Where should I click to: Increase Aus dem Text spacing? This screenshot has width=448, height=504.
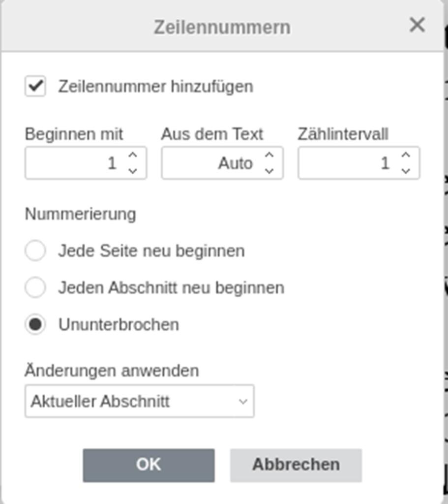click(269, 155)
